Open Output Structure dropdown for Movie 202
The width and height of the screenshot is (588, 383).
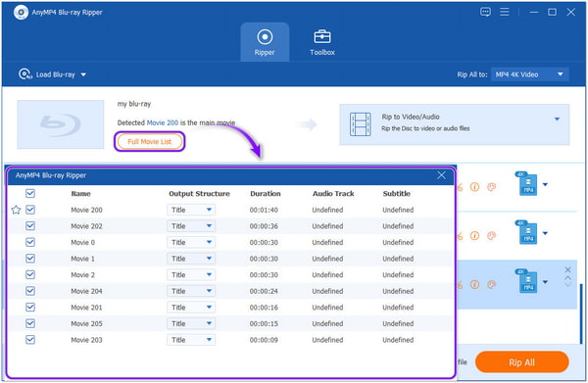(x=191, y=226)
